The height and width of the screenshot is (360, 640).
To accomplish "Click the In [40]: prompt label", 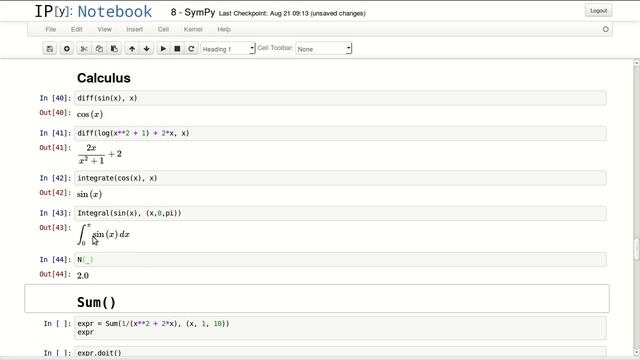I will [55, 98].
